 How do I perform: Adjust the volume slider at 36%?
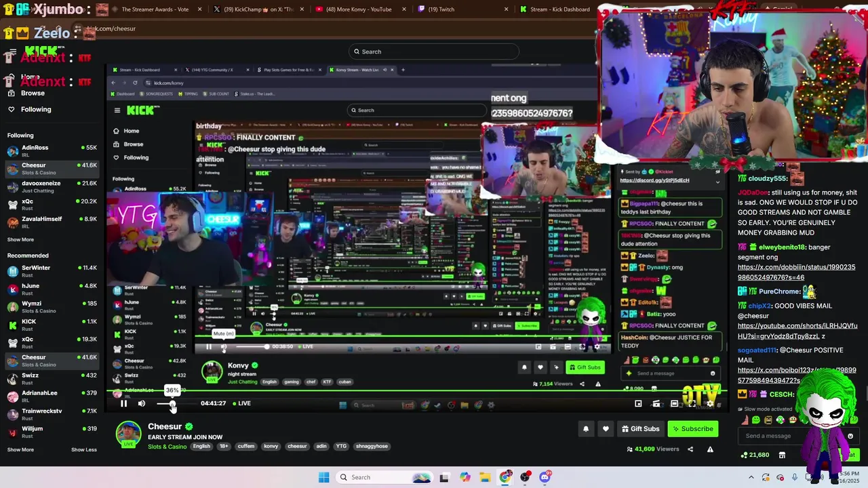pyautogui.click(x=172, y=404)
